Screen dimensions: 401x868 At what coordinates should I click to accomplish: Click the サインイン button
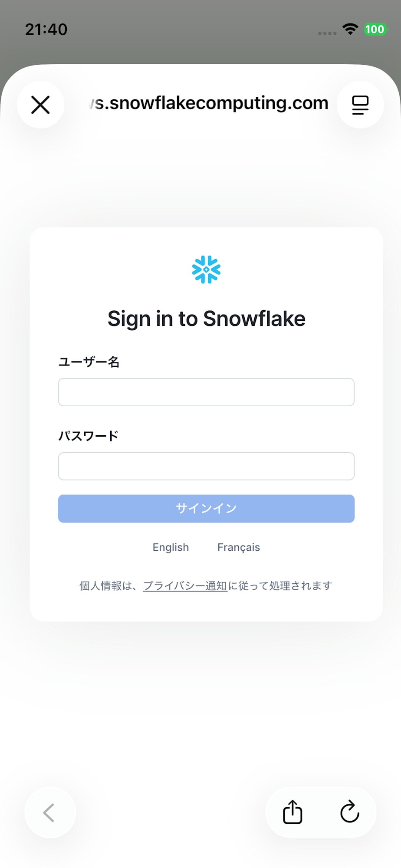click(x=206, y=508)
